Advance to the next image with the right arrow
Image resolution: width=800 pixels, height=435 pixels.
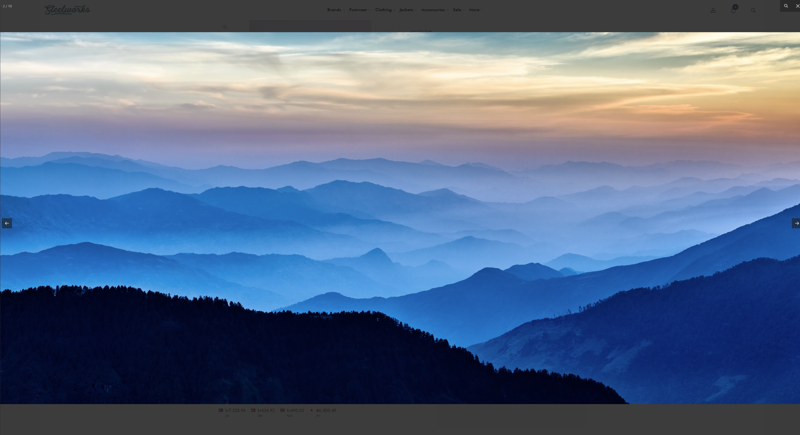point(795,223)
